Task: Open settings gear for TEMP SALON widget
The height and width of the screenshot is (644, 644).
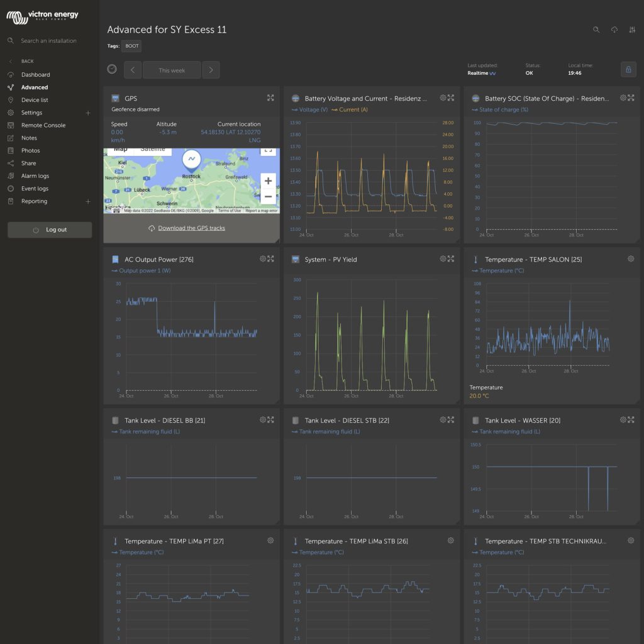Action: point(631,258)
